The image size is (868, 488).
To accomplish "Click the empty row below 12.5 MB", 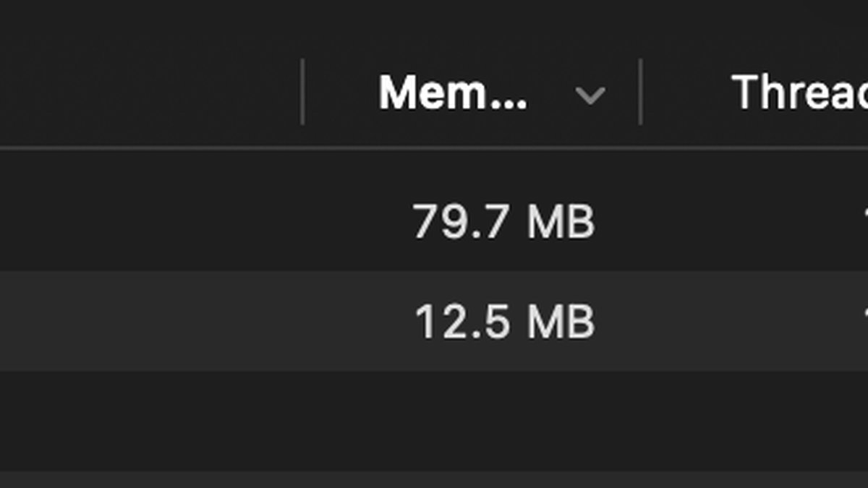I will (x=434, y=421).
